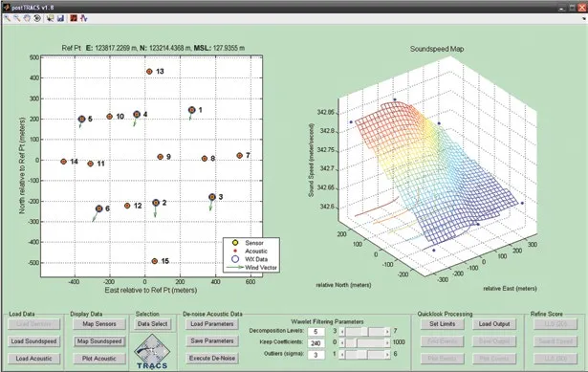The height and width of the screenshot is (372, 588).
Task: Select sensor marker 7 on the map
Action: (x=240, y=155)
